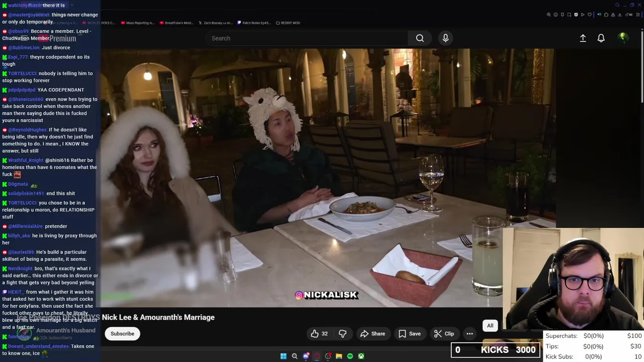Open the account avatar menu

coord(623,38)
